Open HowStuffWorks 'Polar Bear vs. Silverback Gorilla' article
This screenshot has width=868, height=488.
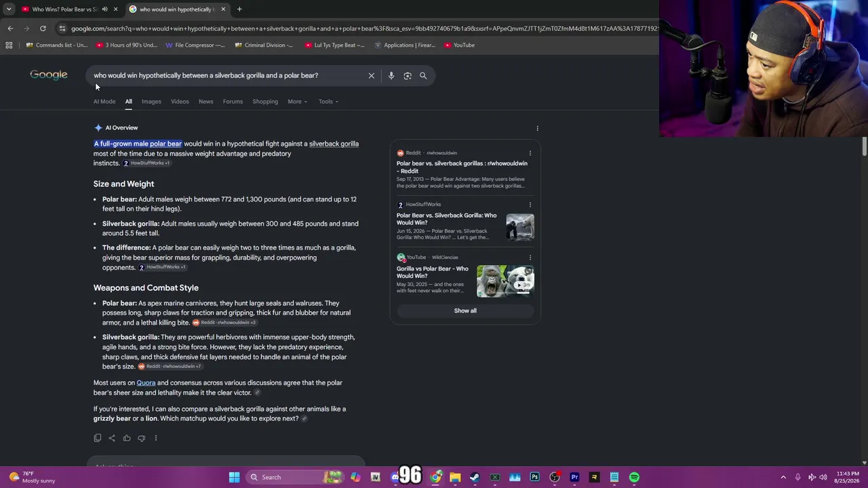tap(447, 219)
